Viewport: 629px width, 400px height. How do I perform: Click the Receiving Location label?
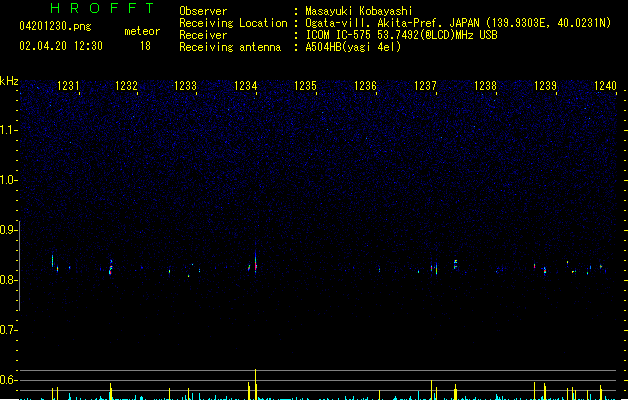click(233, 23)
